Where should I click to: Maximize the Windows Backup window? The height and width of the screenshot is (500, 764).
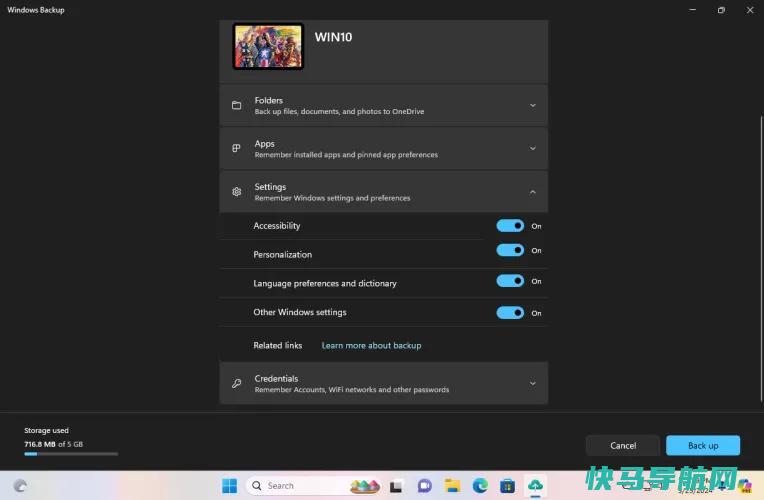721,10
